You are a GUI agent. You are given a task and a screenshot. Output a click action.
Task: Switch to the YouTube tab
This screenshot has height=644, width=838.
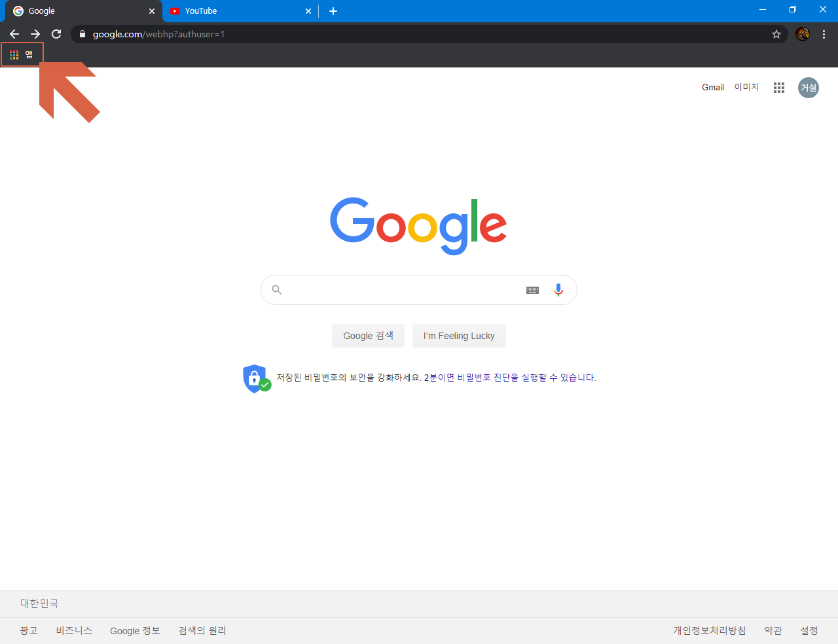[241, 11]
